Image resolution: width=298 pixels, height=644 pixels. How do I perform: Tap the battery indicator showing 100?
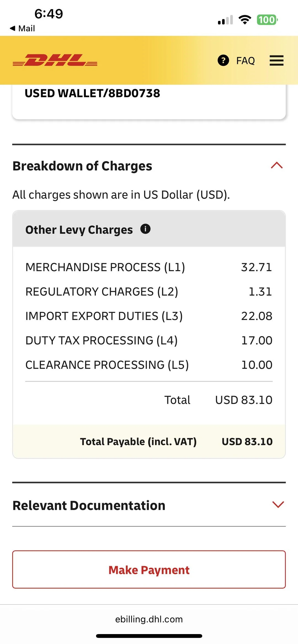click(x=267, y=20)
